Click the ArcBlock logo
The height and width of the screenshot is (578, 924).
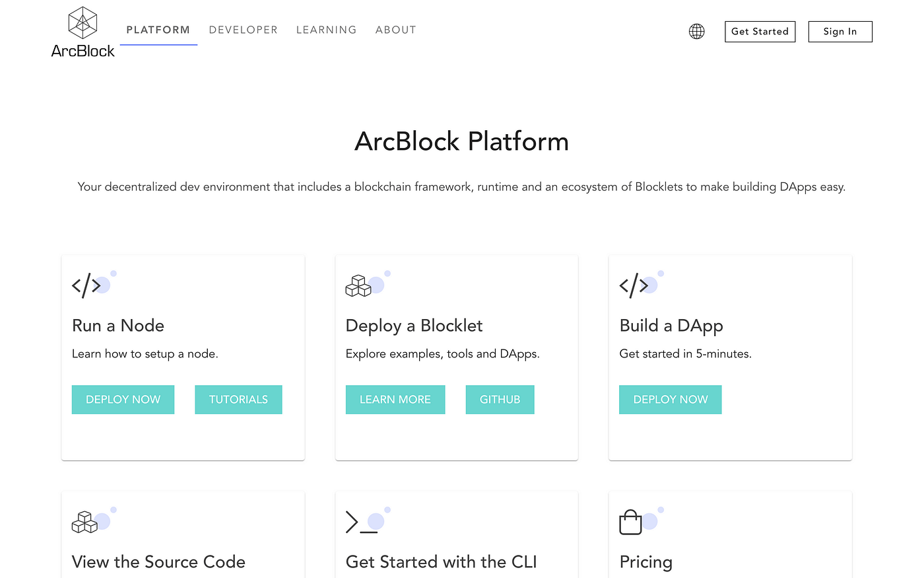82,31
